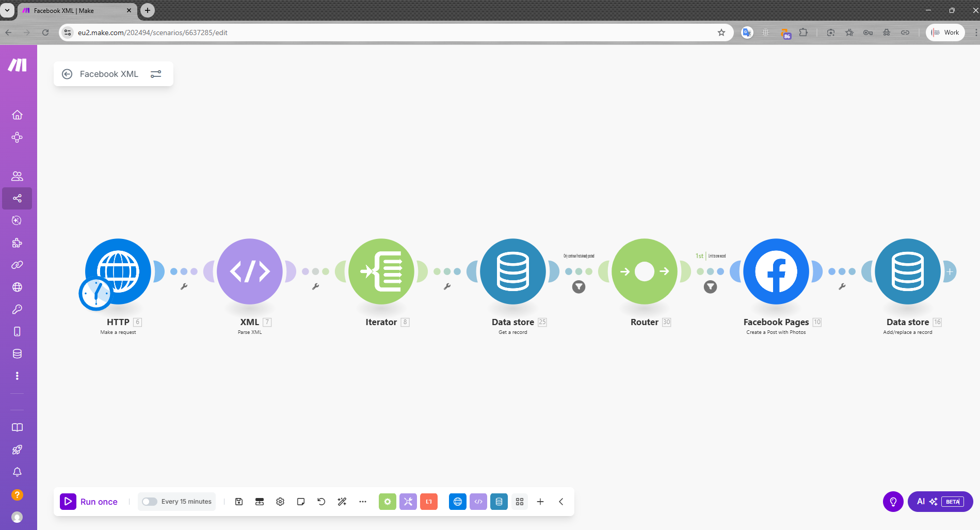This screenshot has height=530, width=980.
Task: Open AI Agents icon in sidebar
Action: [x=17, y=220]
